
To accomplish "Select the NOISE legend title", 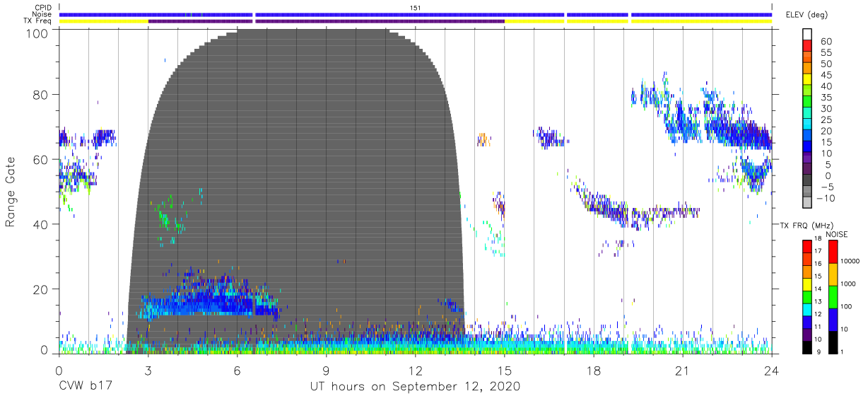I will point(836,234).
